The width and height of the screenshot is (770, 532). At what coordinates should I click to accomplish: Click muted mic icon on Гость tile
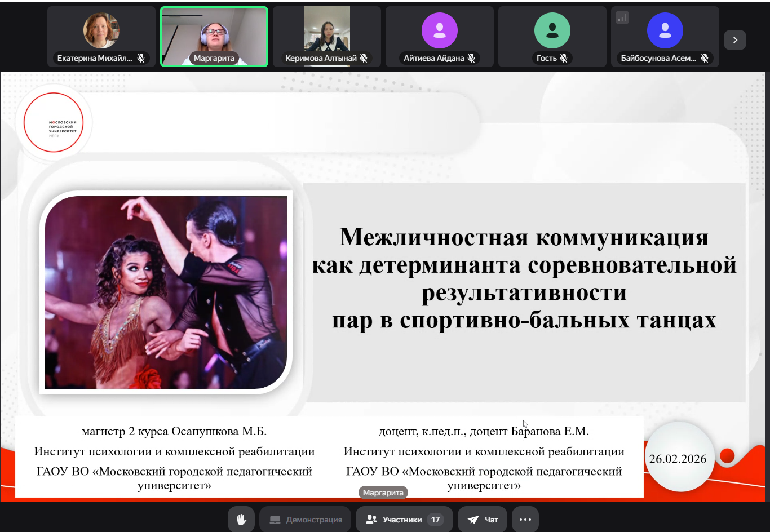pos(564,58)
